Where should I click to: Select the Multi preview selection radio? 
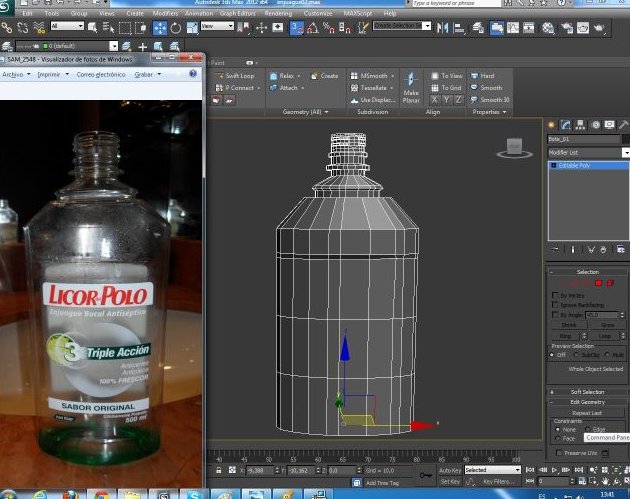[x=607, y=355]
